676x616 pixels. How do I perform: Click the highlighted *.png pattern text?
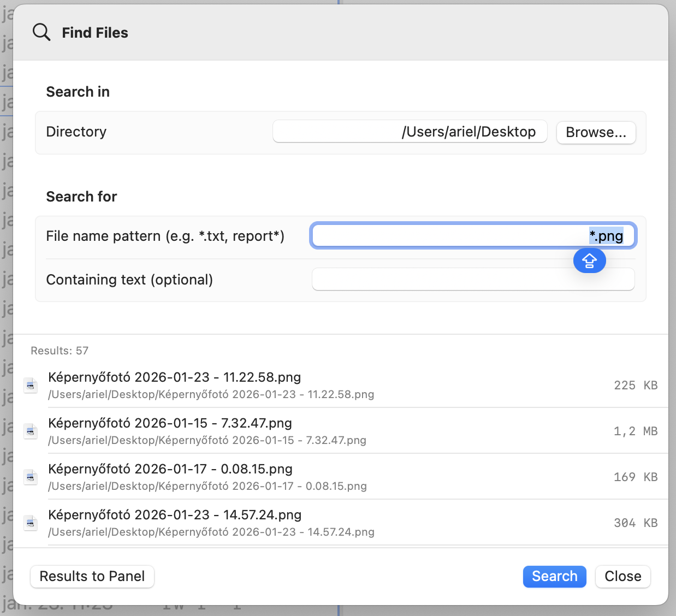(606, 235)
